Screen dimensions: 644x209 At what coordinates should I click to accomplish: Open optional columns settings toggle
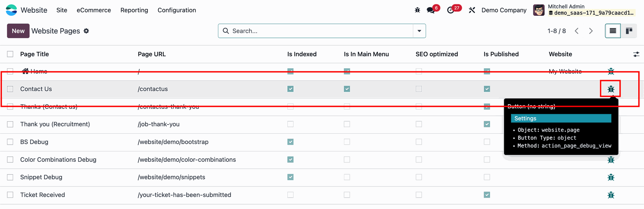(636, 54)
